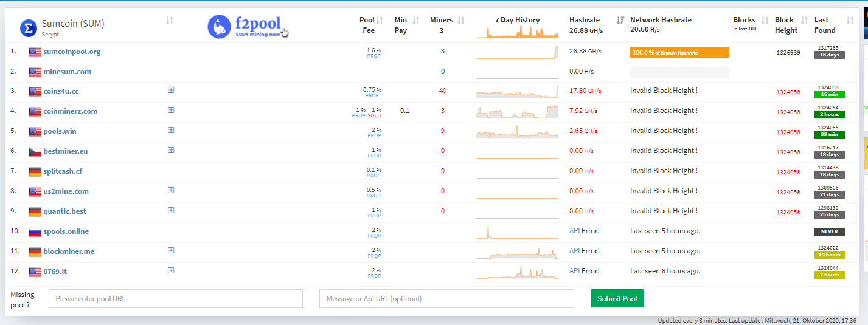Focus the Message or Api URL field
The image size is (868, 325).
tap(446, 298)
